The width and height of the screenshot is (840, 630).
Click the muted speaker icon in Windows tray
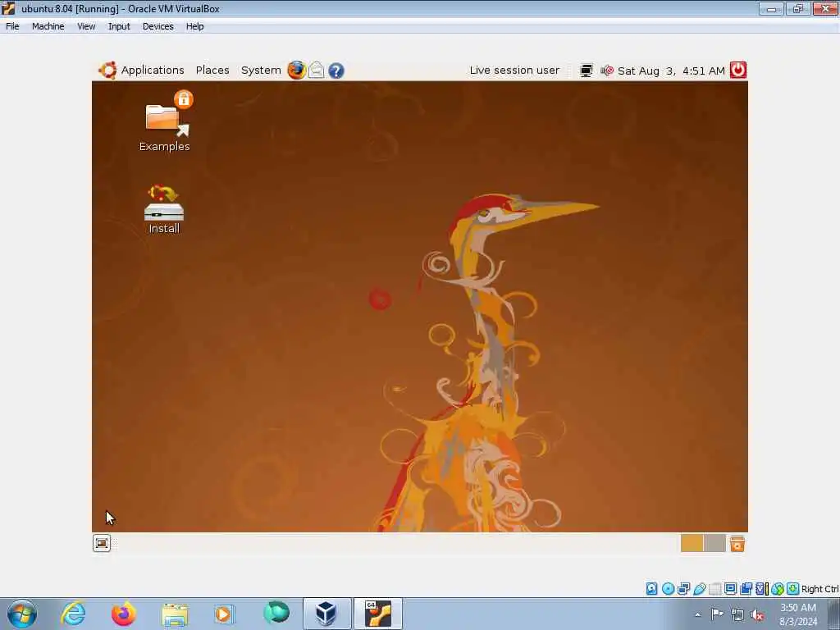point(757,615)
